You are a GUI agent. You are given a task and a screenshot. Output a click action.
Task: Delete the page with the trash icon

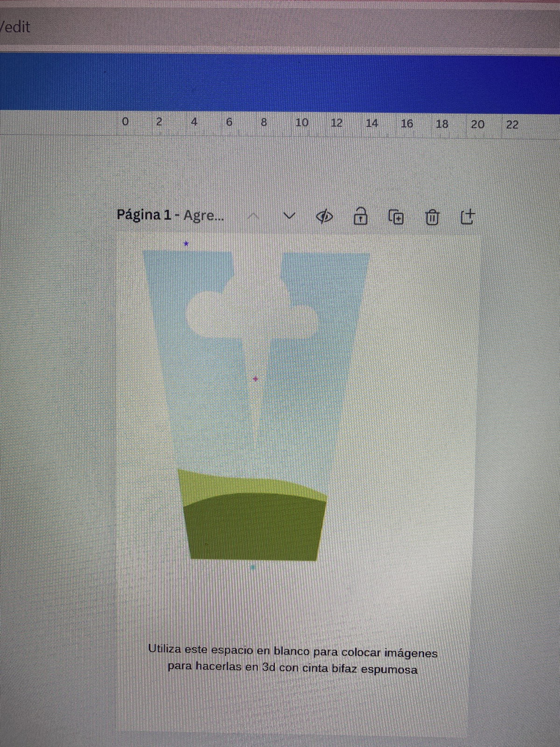click(x=432, y=217)
